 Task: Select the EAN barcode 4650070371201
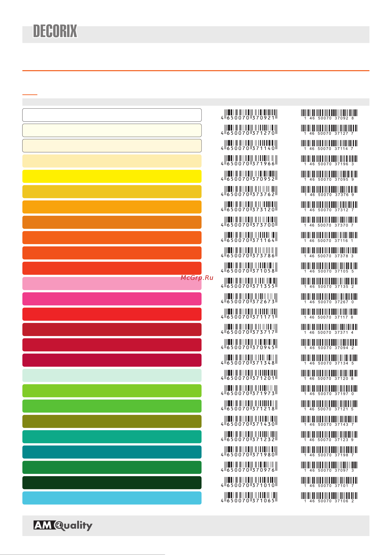249,375
